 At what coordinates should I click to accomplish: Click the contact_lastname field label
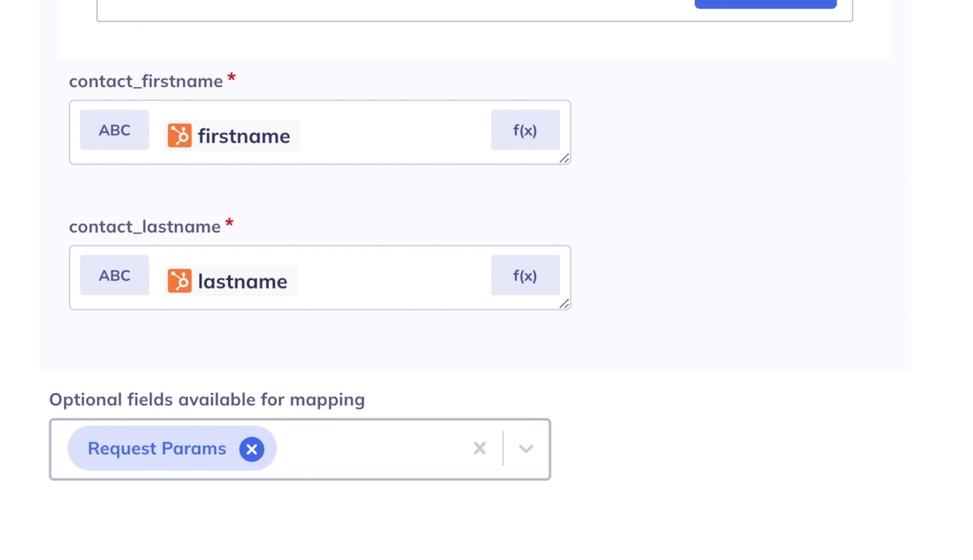(x=144, y=226)
